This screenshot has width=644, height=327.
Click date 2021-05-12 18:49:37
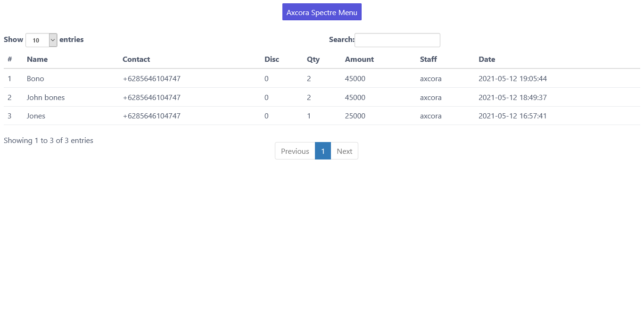tap(512, 98)
